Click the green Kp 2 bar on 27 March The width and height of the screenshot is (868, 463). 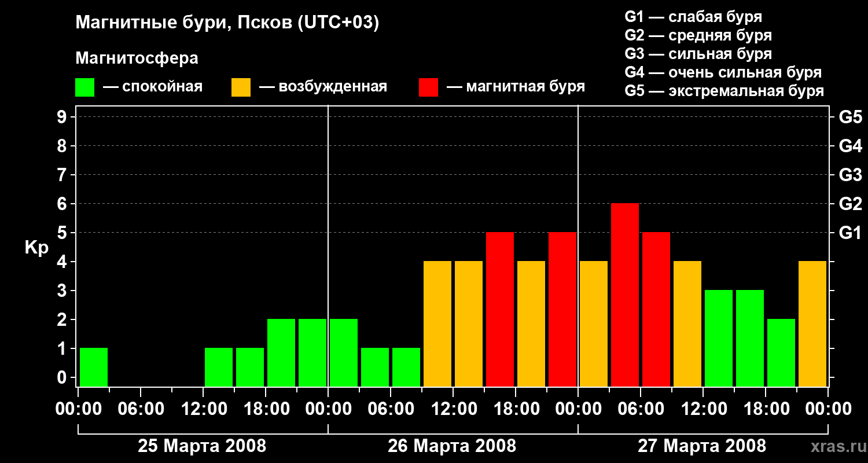[x=781, y=352]
